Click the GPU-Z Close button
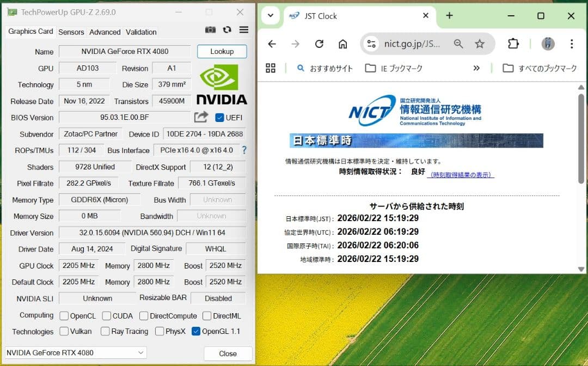 click(x=228, y=353)
